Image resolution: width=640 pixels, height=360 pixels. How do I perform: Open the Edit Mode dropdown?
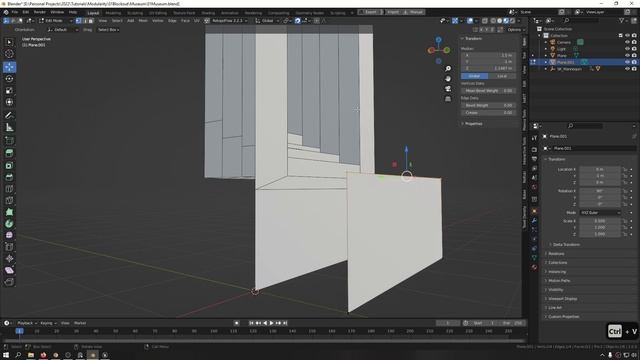tap(56, 20)
